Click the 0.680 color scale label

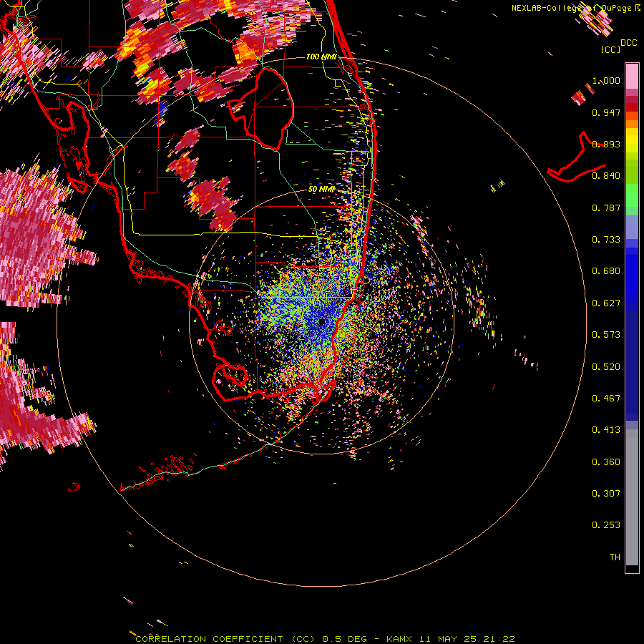(x=606, y=271)
